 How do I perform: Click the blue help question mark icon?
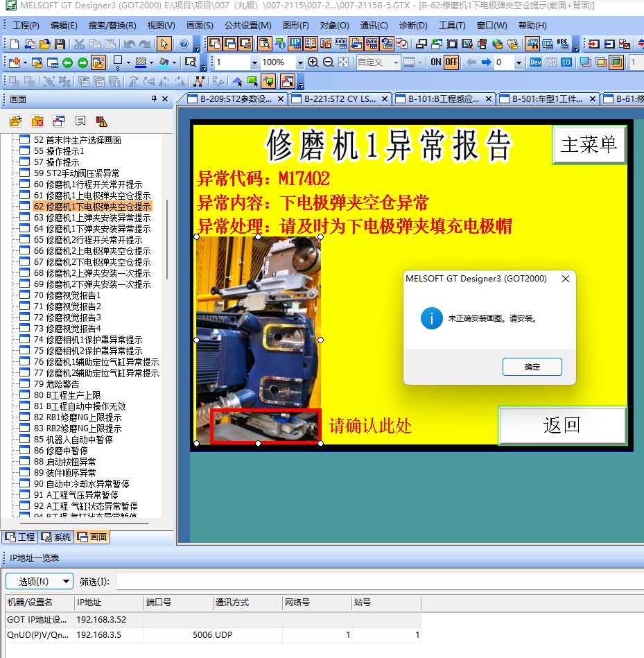[x=183, y=44]
